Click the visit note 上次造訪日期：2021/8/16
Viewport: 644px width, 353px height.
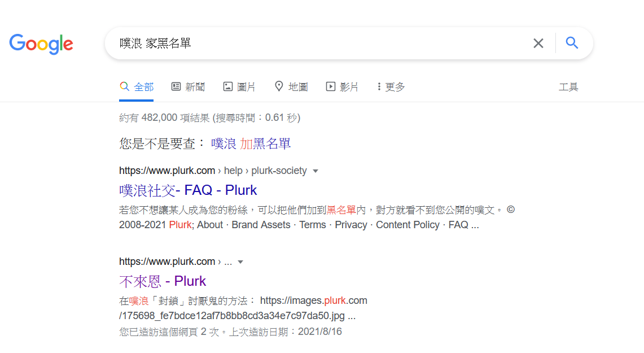coord(286,332)
